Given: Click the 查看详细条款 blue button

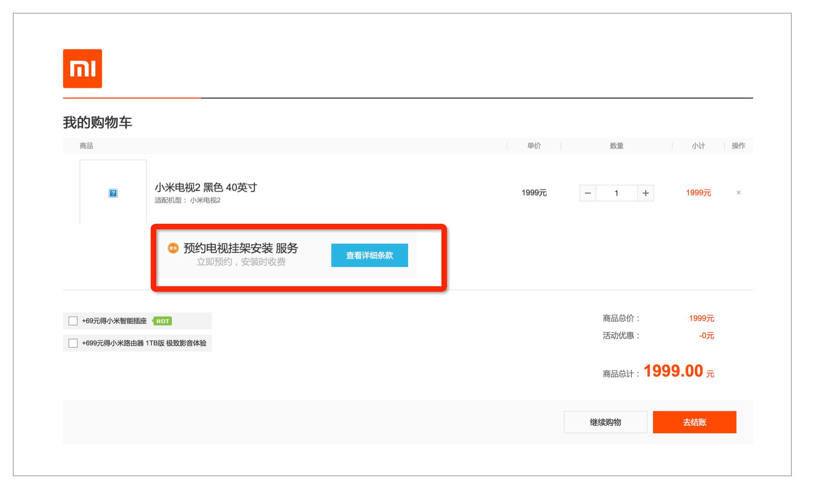Looking at the screenshot, I should point(369,255).
